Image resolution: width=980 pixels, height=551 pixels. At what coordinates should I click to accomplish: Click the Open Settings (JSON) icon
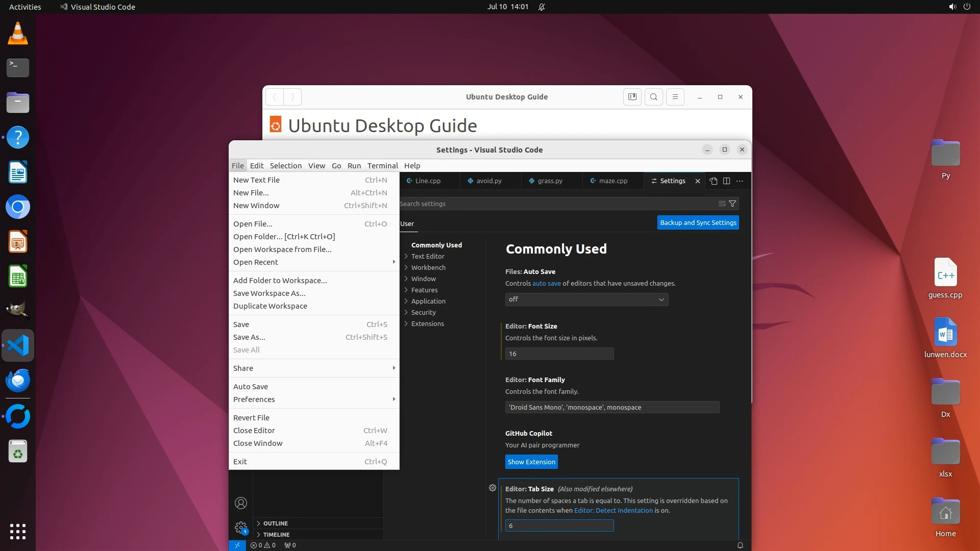[714, 181]
